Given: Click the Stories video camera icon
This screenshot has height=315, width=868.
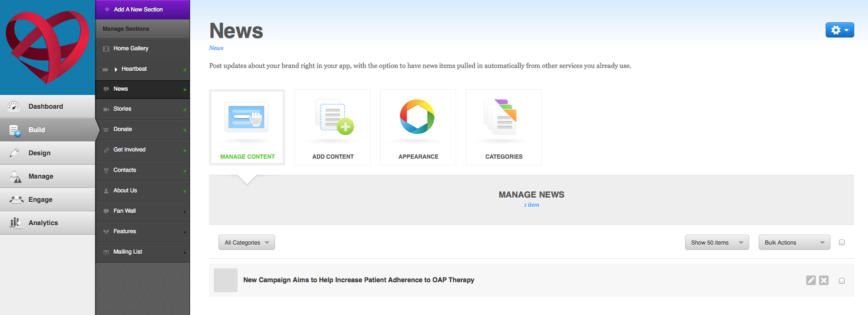Looking at the screenshot, I should (x=106, y=109).
